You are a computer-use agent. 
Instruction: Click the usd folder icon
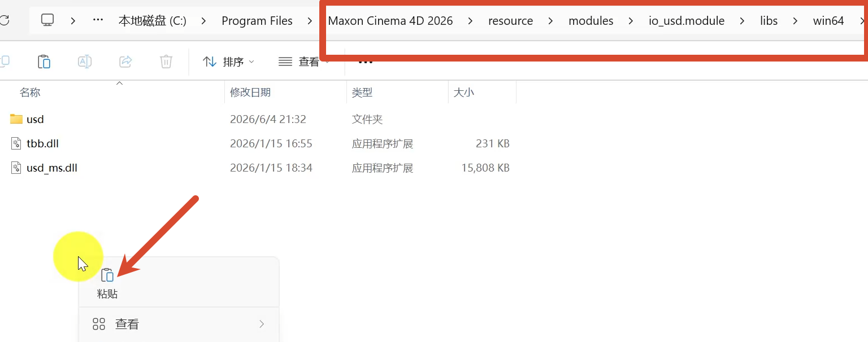(16, 119)
